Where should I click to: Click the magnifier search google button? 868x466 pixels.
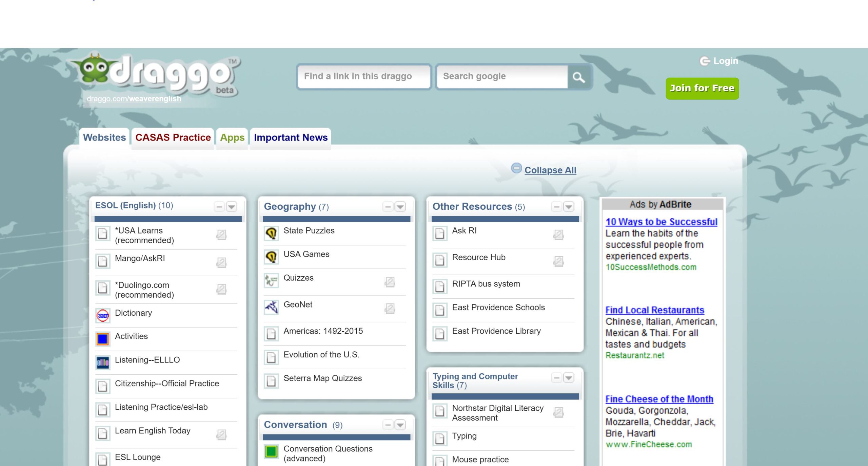[x=579, y=77]
